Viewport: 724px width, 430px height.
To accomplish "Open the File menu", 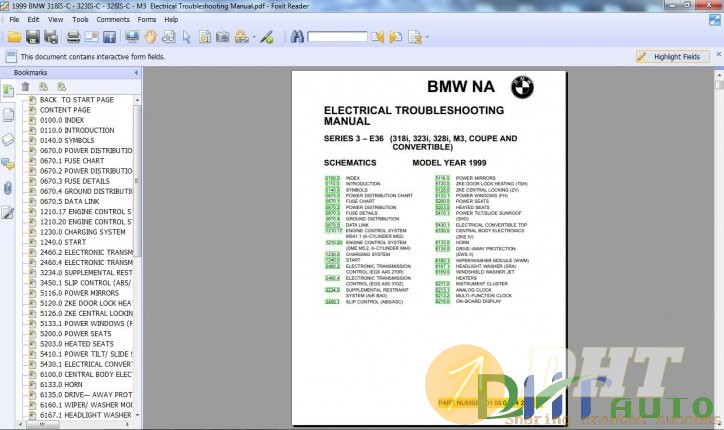I will click(x=14, y=19).
